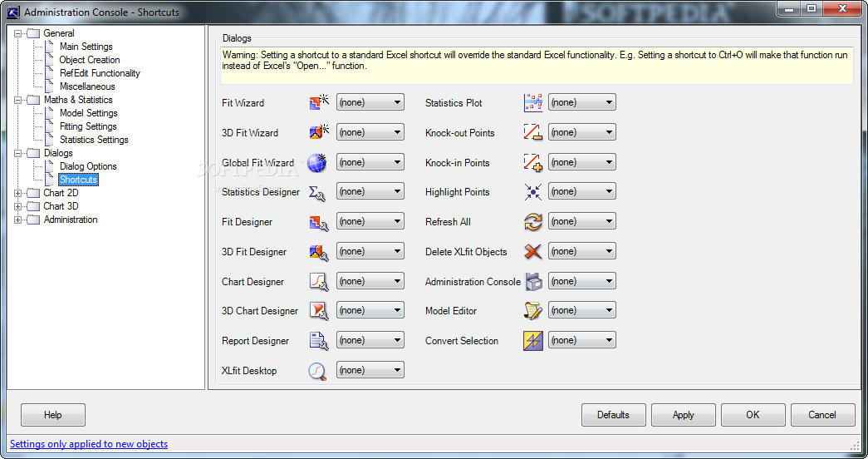The height and width of the screenshot is (459, 868).
Task: Collapse the Maths & Statistics tree folder
Action: (x=17, y=100)
